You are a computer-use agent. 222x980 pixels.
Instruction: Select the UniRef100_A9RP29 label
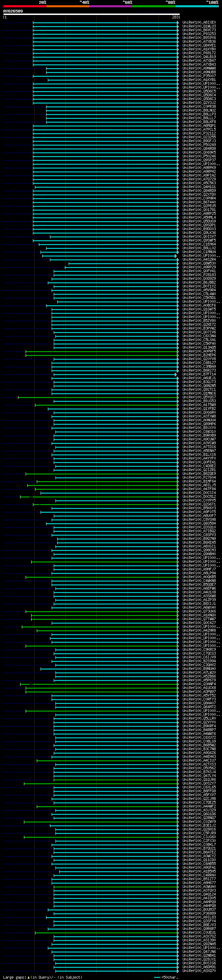[199, 267]
